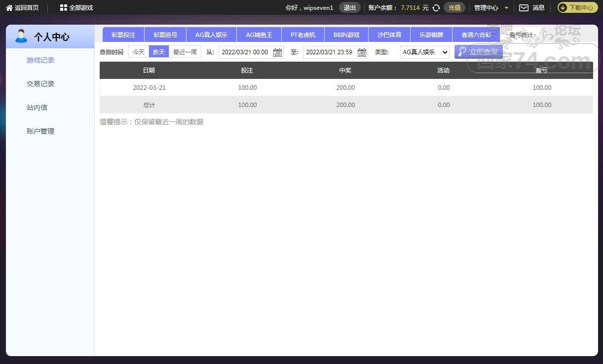
Task: Open the 消息 envelope icon
Action: (x=524, y=8)
